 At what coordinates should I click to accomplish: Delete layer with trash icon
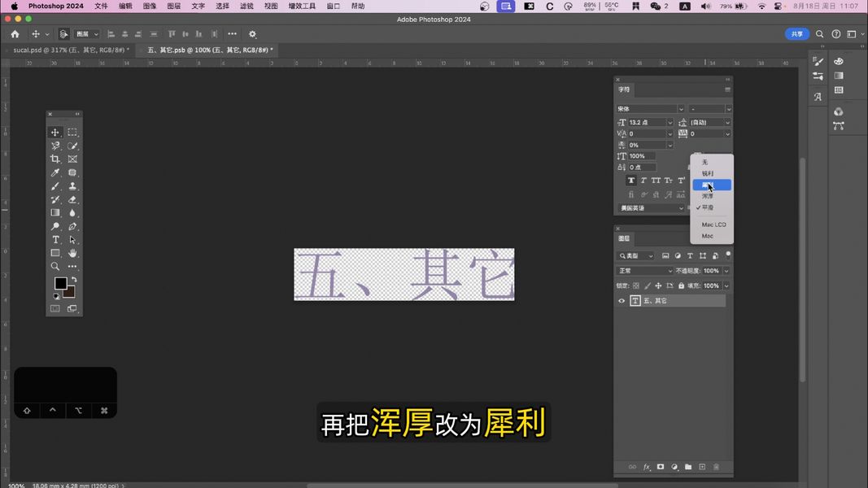[716, 467]
